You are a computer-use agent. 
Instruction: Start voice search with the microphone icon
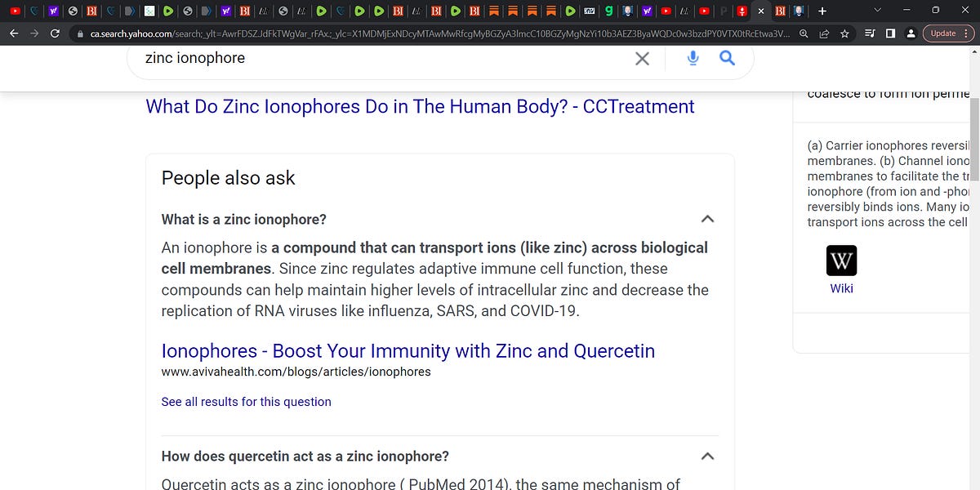click(693, 58)
